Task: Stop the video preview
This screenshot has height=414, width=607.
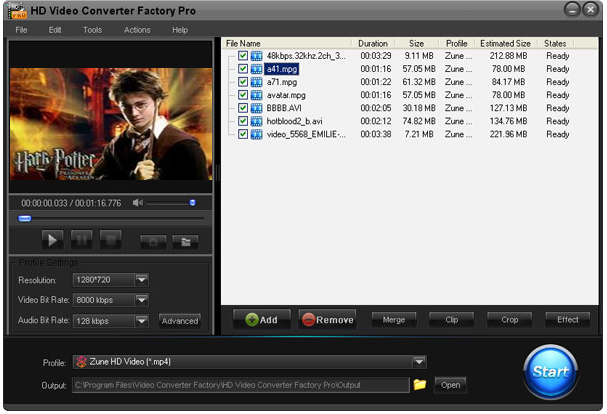Action: tap(111, 240)
